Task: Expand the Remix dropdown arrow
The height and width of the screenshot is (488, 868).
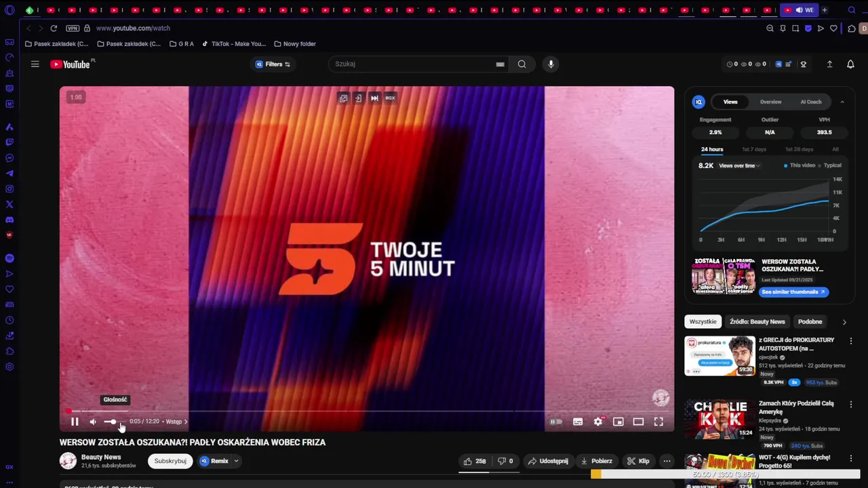Action: click(x=236, y=461)
